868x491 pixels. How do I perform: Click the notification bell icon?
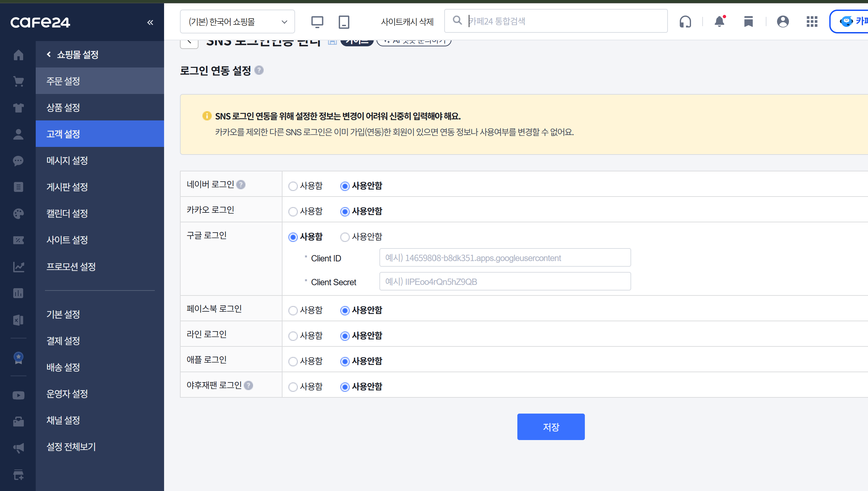[x=719, y=22]
